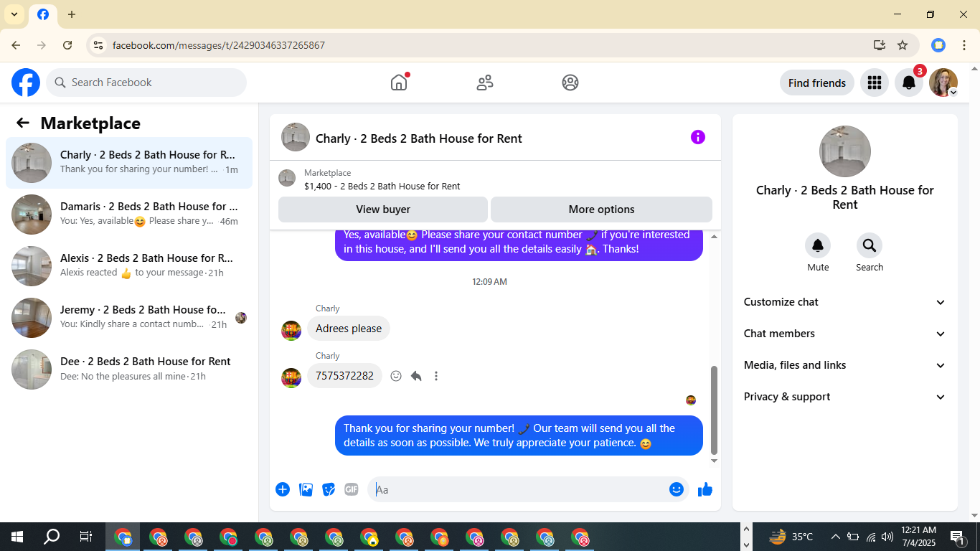Screen dimensions: 980x551
Task: Open the Facebook menu grid icon
Action: point(874,83)
